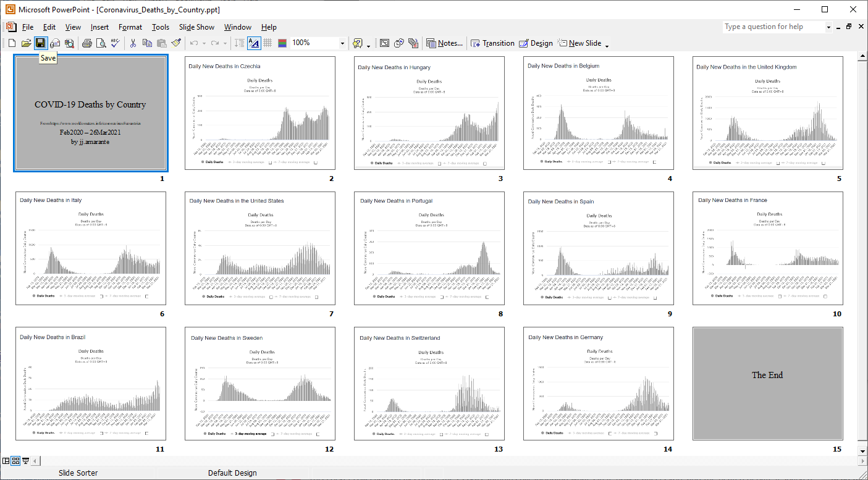Select Slide Sorter View button
Image resolution: width=868 pixels, height=480 pixels.
[x=16, y=461]
